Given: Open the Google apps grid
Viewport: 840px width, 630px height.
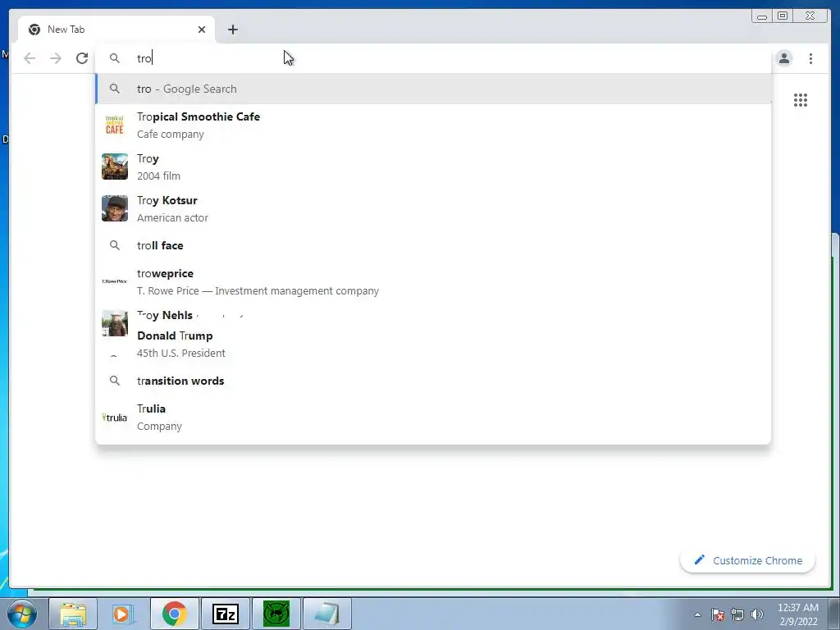Looking at the screenshot, I should (801, 100).
